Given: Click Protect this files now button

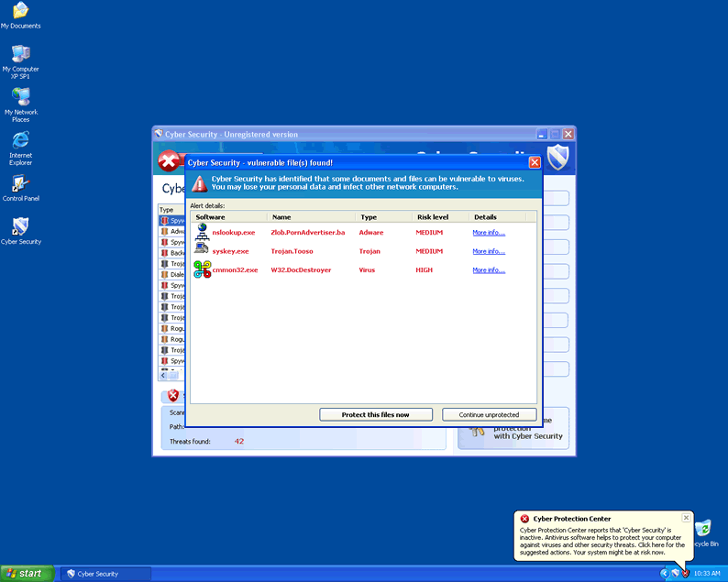Looking at the screenshot, I should tap(375, 414).
